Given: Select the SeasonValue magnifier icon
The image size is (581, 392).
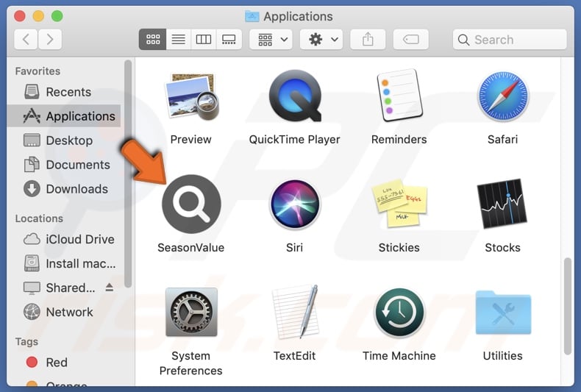Looking at the screenshot, I should (x=191, y=204).
